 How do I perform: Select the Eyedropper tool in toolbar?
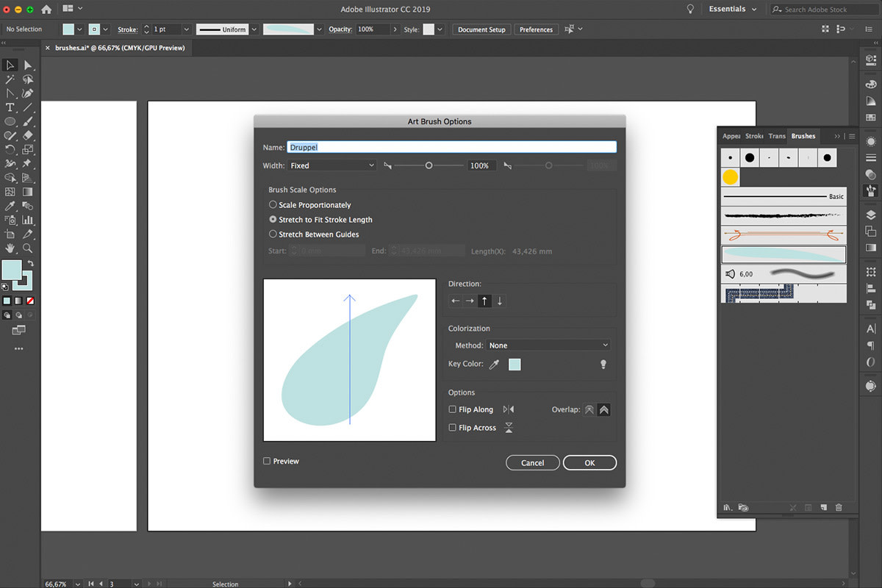pyautogui.click(x=10, y=205)
